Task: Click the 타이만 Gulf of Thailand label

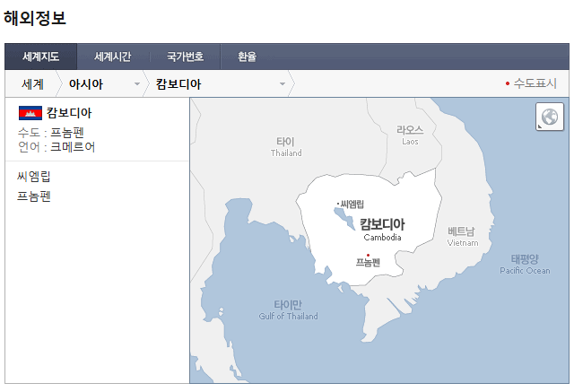Action: click(x=288, y=309)
